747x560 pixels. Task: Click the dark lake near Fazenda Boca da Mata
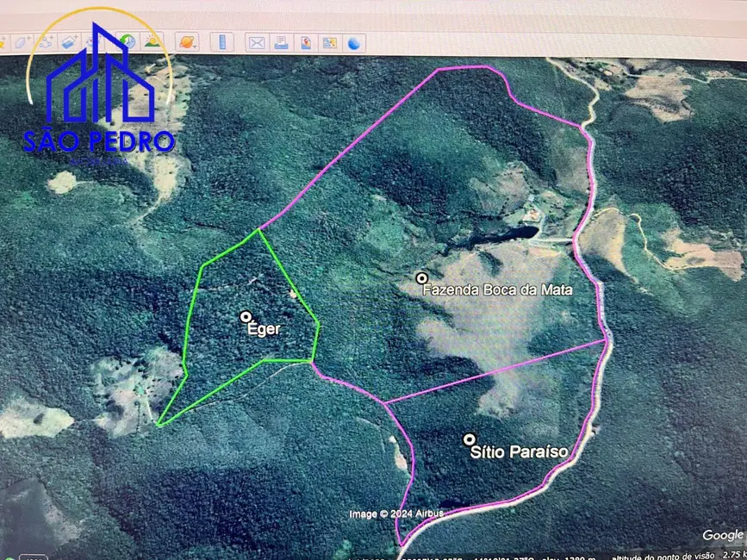point(514,233)
